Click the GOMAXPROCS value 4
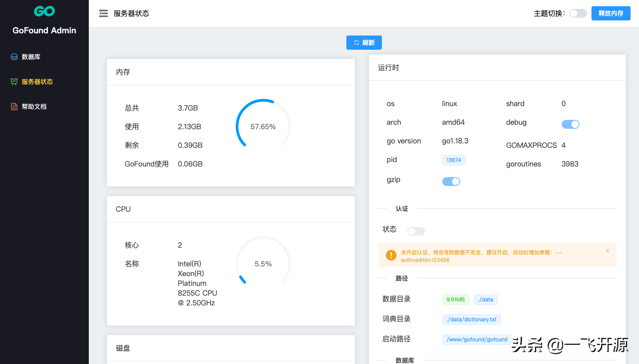The height and width of the screenshot is (364, 639). point(564,145)
